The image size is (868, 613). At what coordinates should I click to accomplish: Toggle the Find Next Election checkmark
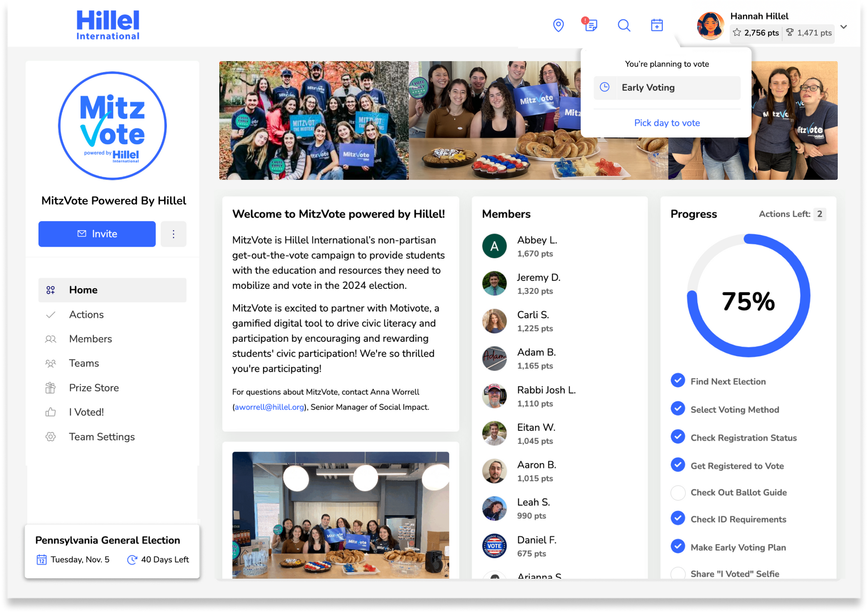(678, 381)
